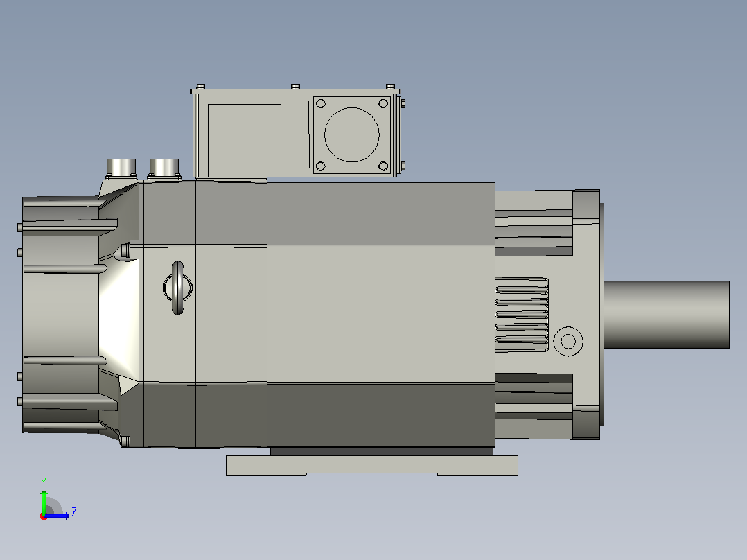Click the Y label on coordinate triad
747x560 pixels.
click(44, 482)
